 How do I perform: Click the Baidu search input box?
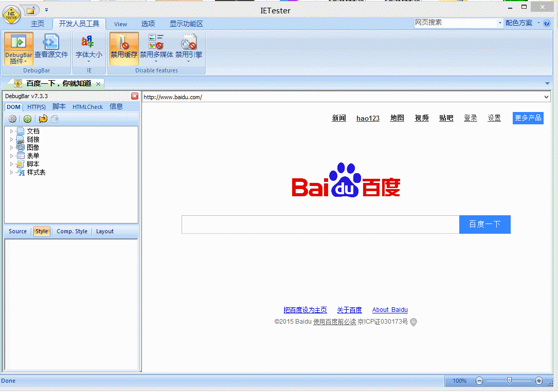[320, 224]
